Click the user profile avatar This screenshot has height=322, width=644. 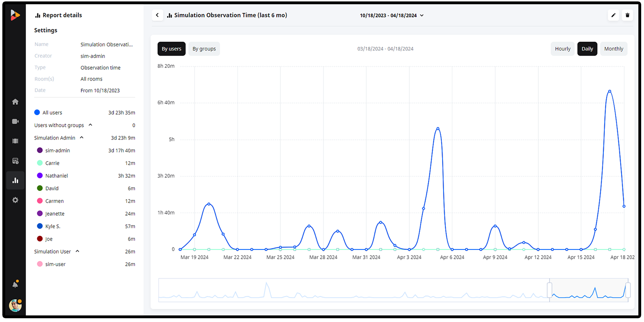(15, 306)
